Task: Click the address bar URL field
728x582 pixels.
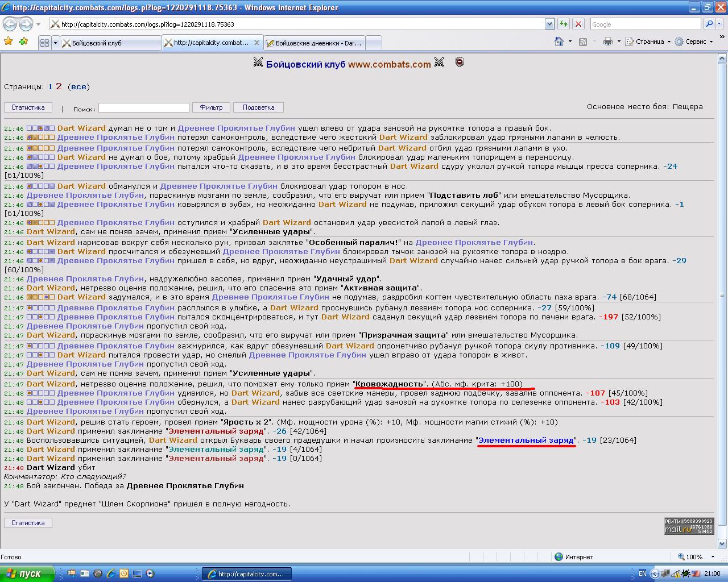Action: [296, 24]
